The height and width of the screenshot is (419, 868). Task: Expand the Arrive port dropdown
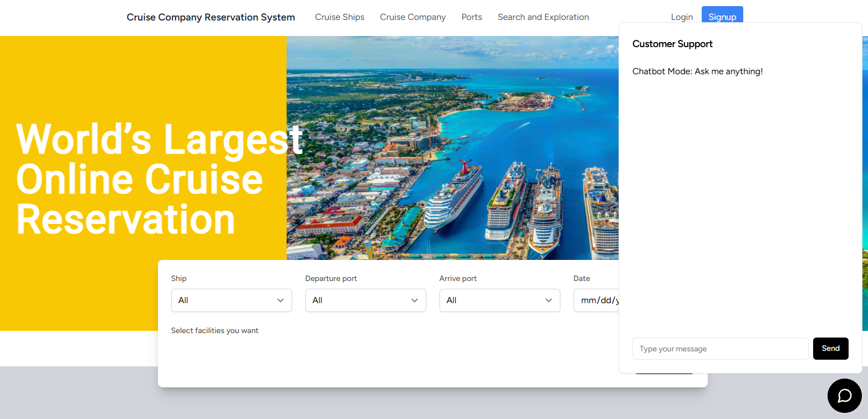point(499,300)
